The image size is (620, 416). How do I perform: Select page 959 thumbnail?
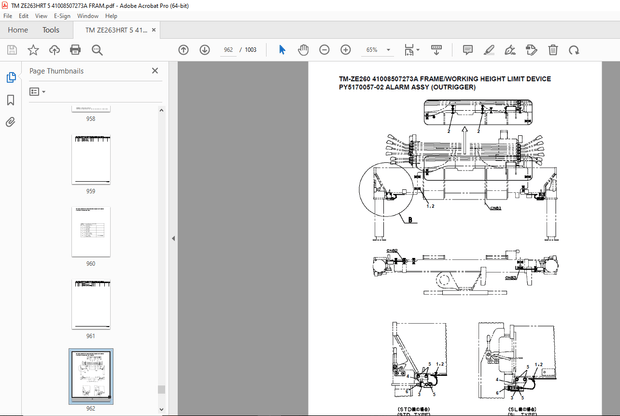[x=91, y=159]
